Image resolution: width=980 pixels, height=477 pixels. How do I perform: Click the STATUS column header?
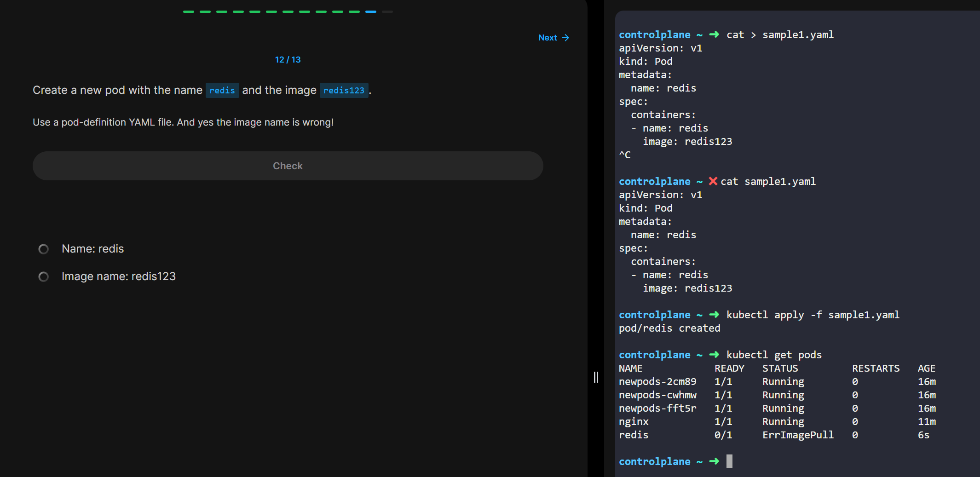(x=780, y=368)
